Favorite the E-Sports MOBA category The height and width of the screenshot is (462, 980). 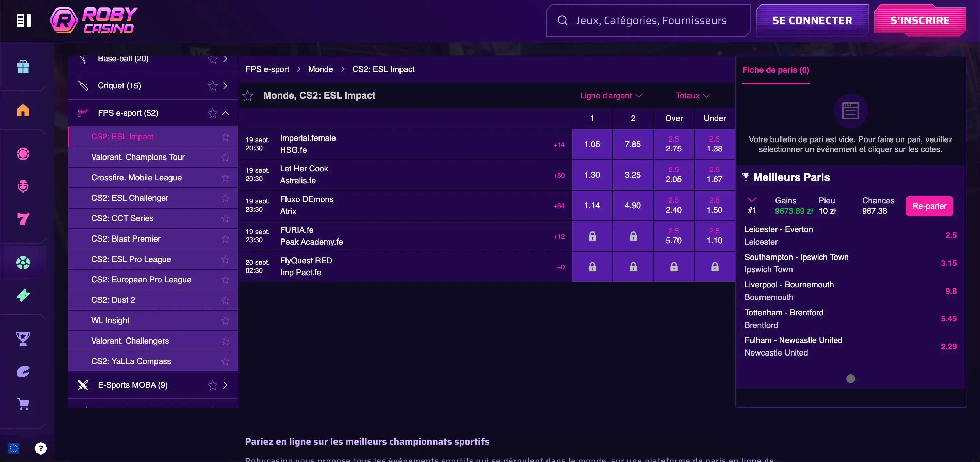pos(212,385)
